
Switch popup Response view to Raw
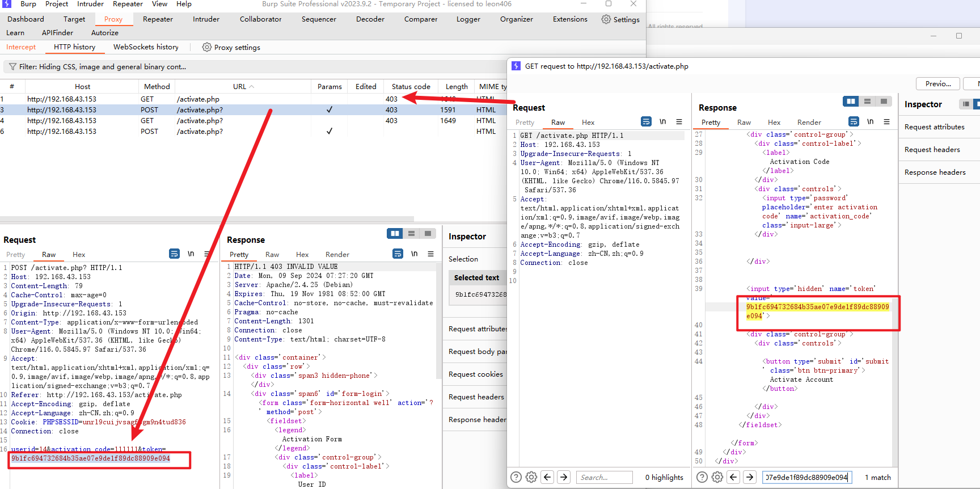point(744,123)
